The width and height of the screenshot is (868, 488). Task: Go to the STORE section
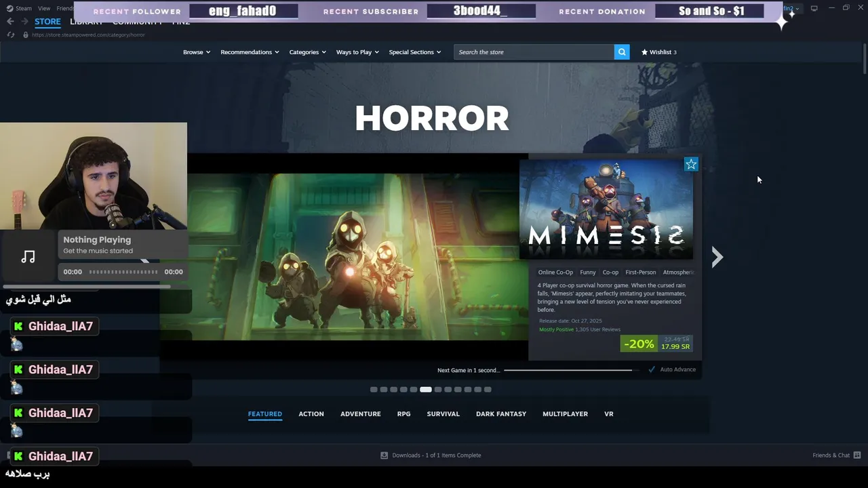point(47,22)
